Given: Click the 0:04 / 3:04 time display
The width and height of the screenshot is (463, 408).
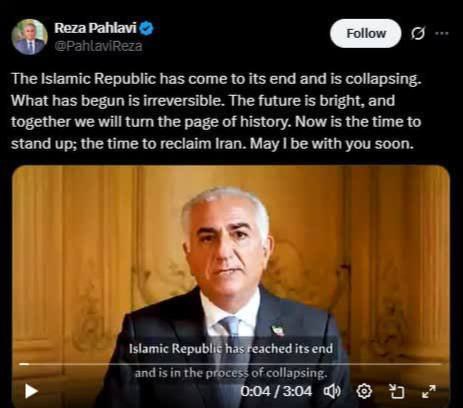Looking at the screenshot, I should [276, 391].
